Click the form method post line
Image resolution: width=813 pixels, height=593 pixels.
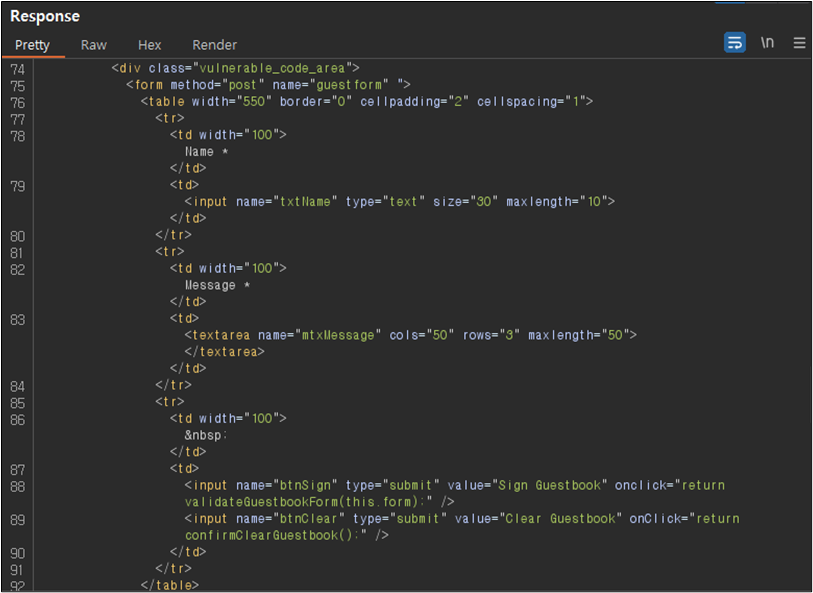[x=269, y=85]
